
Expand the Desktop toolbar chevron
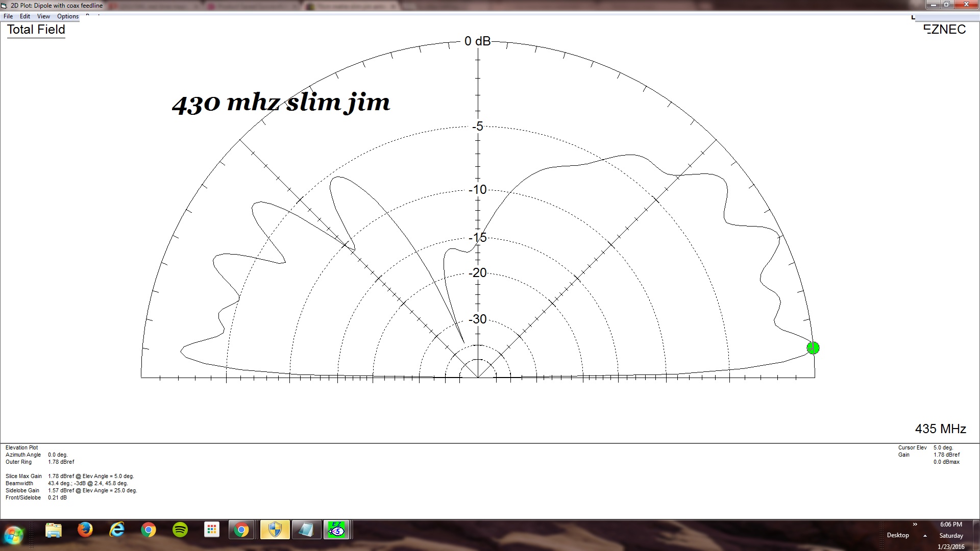coord(915,524)
